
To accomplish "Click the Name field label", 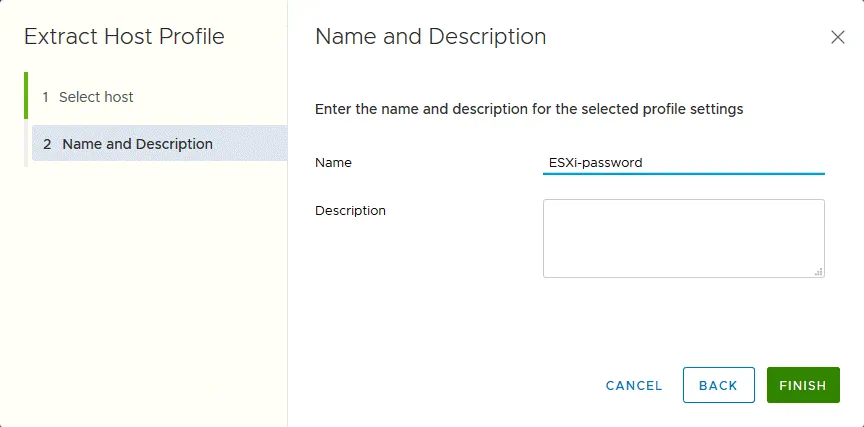I will point(333,162).
